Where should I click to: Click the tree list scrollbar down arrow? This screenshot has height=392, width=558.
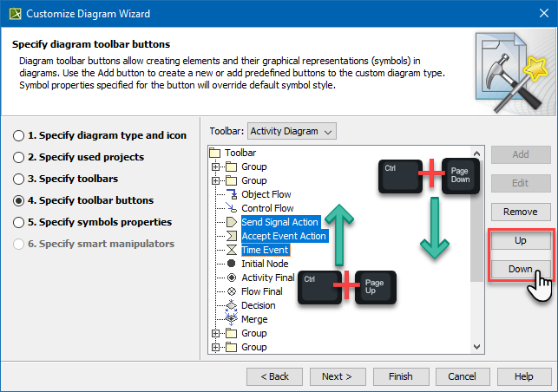477,346
